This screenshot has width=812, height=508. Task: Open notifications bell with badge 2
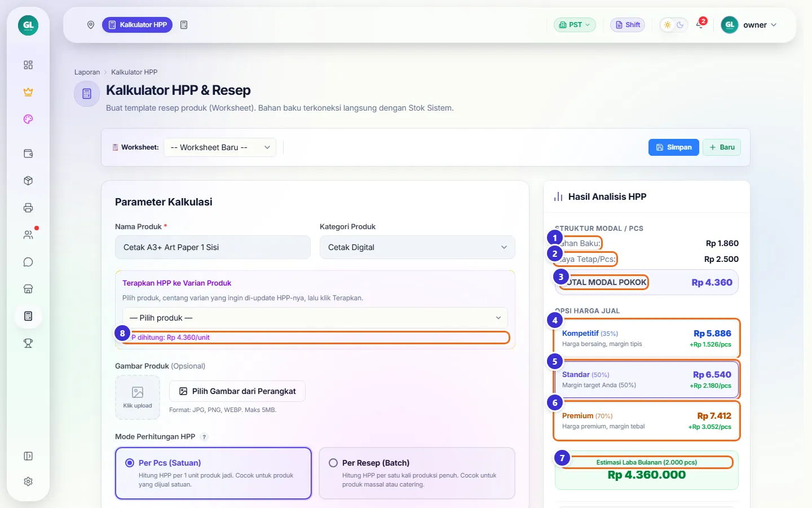(x=700, y=24)
